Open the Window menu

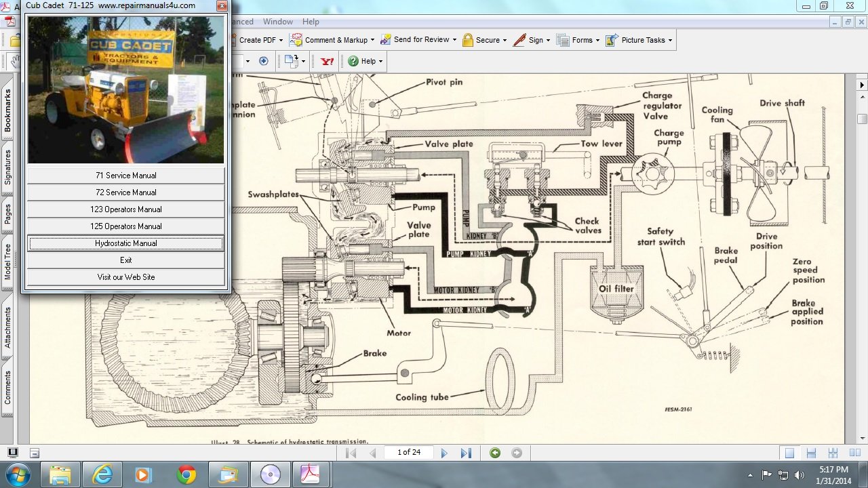point(278,22)
